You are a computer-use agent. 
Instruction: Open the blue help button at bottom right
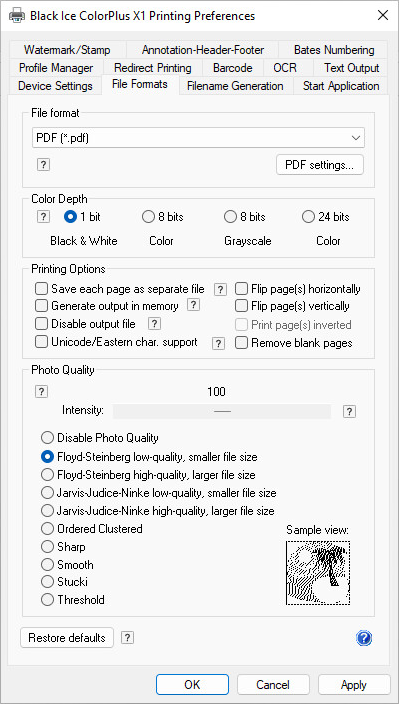364,638
